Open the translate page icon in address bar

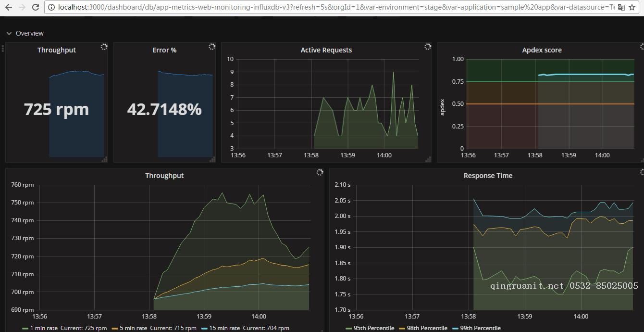[x=621, y=7]
